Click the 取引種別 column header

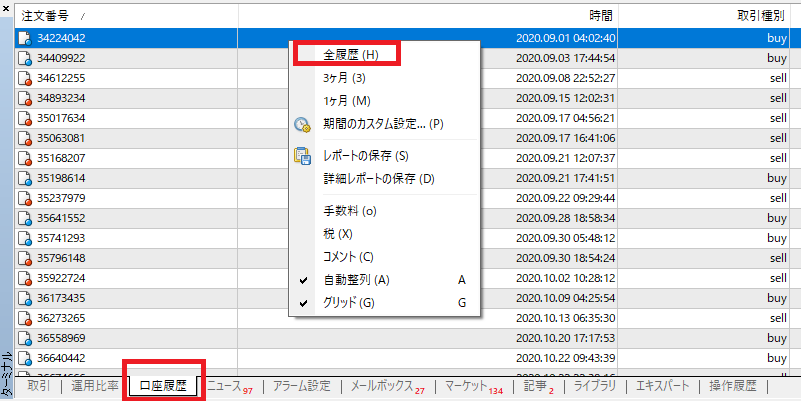pyautogui.click(x=761, y=15)
